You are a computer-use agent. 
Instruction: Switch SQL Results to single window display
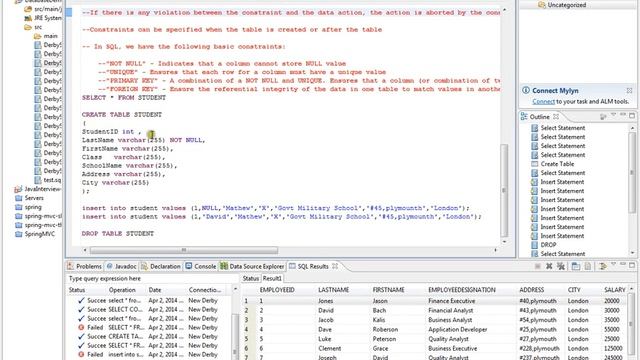576,266
